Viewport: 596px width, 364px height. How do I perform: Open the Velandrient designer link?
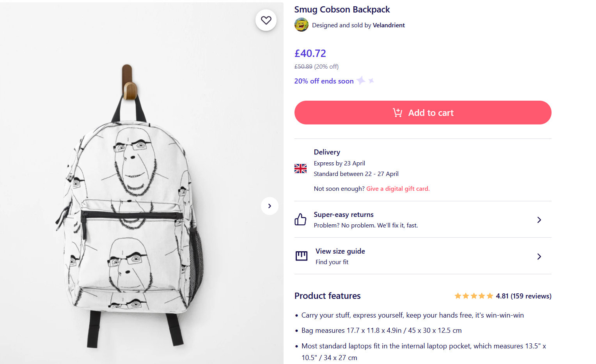[388, 25]
